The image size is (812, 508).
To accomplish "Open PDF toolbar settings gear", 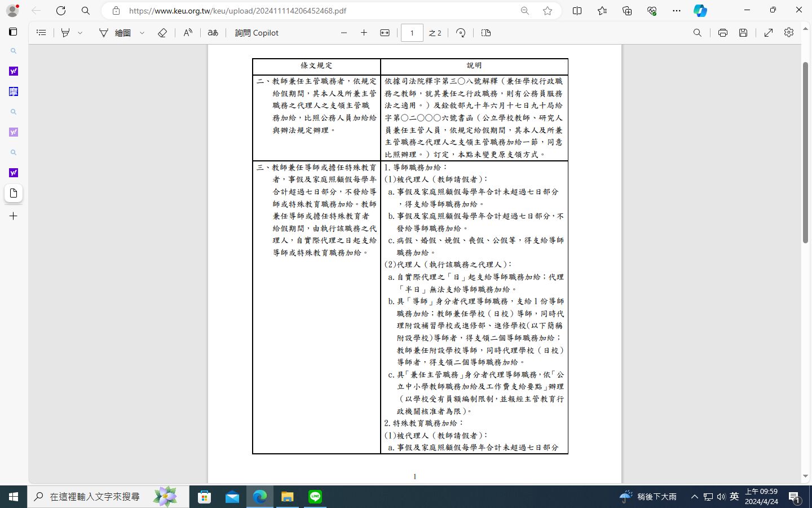I will [789, 33].
